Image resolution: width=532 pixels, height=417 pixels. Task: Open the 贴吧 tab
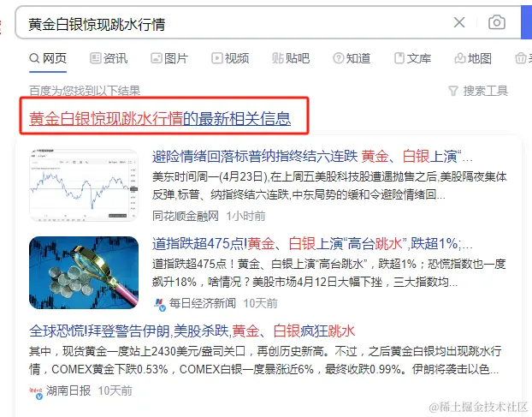pos(291,58)
